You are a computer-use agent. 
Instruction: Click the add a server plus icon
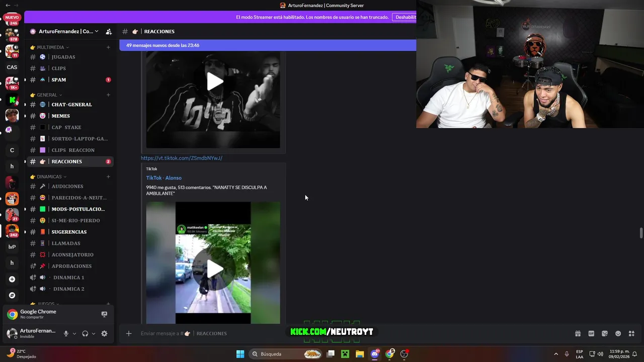point(12,279)
